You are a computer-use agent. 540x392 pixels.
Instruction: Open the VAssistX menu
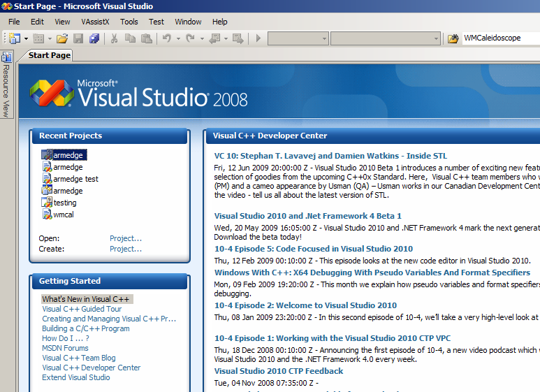click(x=95, y=22)
